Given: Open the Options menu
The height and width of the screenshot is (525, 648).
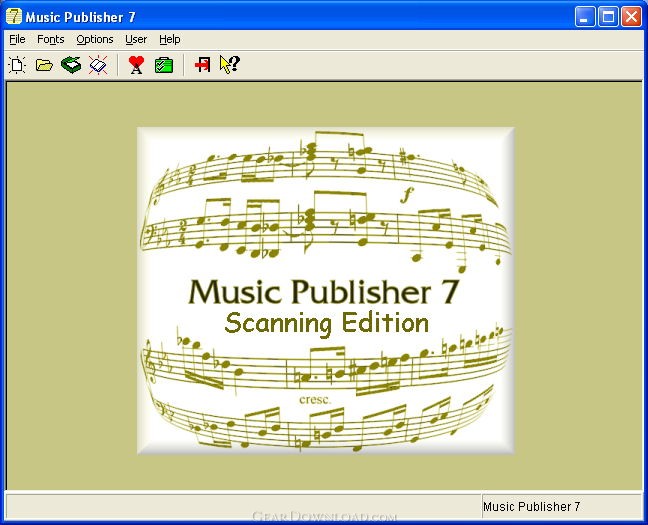Looking at the screenshot, I should point(95,39).
